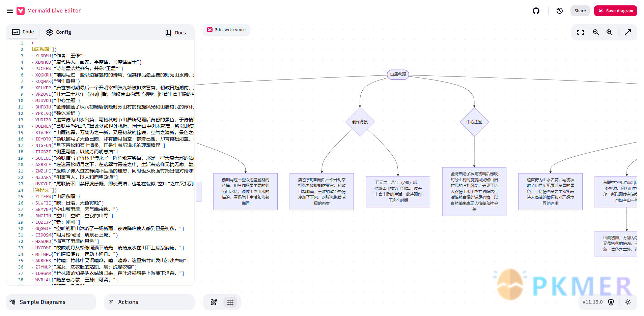This screenshot has width=644, height=316.
Task: Click code line XDNHGD 唐代诗人、画家
Action: point(88,62)
